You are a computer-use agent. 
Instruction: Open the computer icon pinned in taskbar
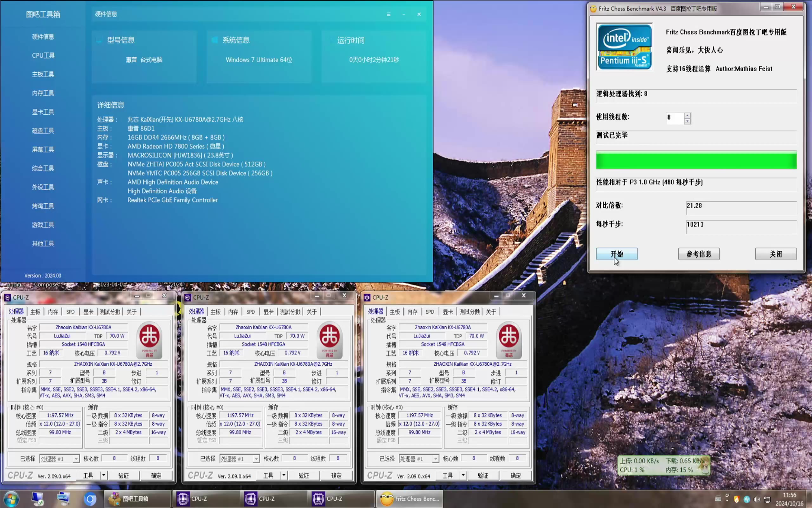(38, 499)
